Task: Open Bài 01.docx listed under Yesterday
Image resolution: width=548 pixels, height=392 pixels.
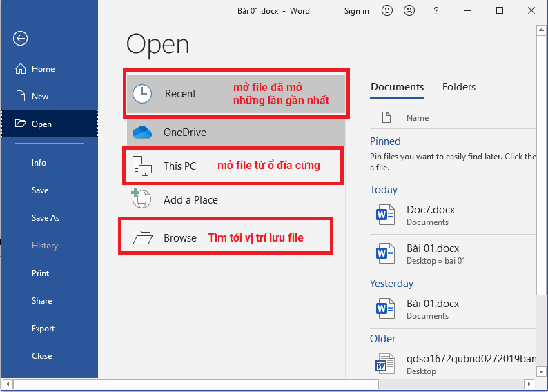Action: [x=452, y=309]
